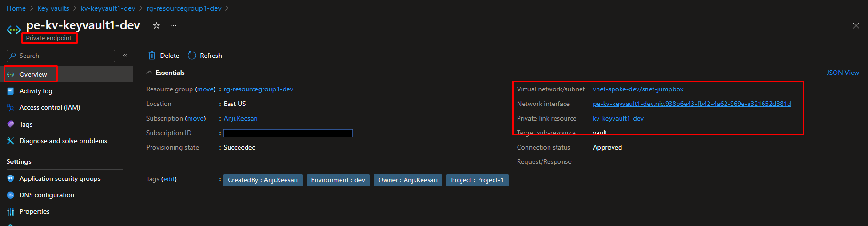This screenshot has height=226, width=868.
Task: Click the Project : Project-1 tag
Action: 477,180
